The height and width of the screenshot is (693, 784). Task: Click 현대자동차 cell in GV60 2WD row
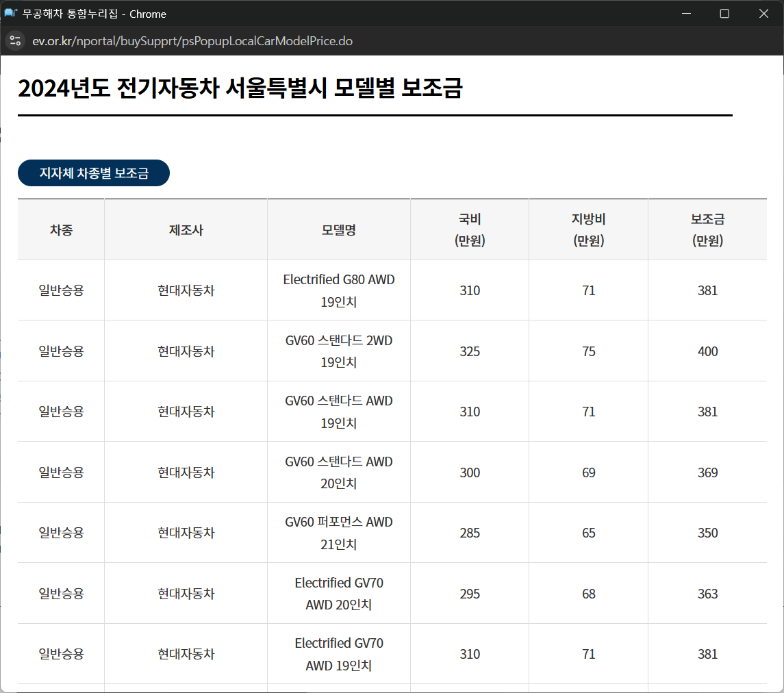coord(186,351)
